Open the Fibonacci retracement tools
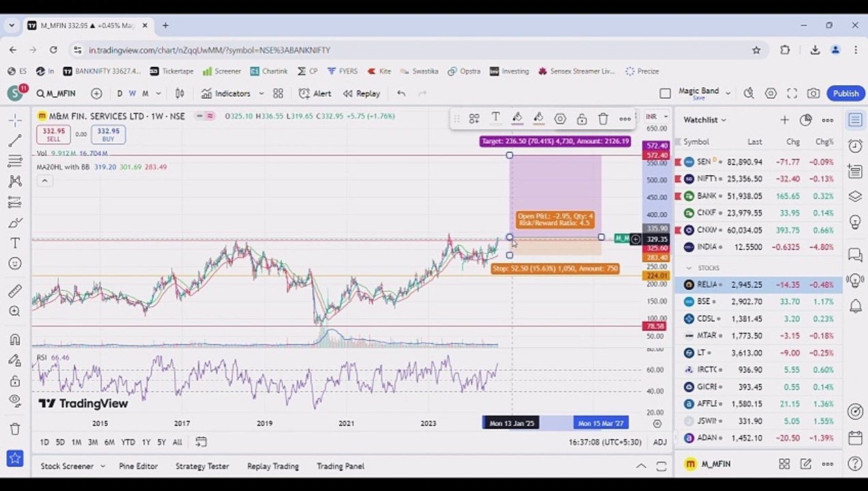 [x=14, y=161]
